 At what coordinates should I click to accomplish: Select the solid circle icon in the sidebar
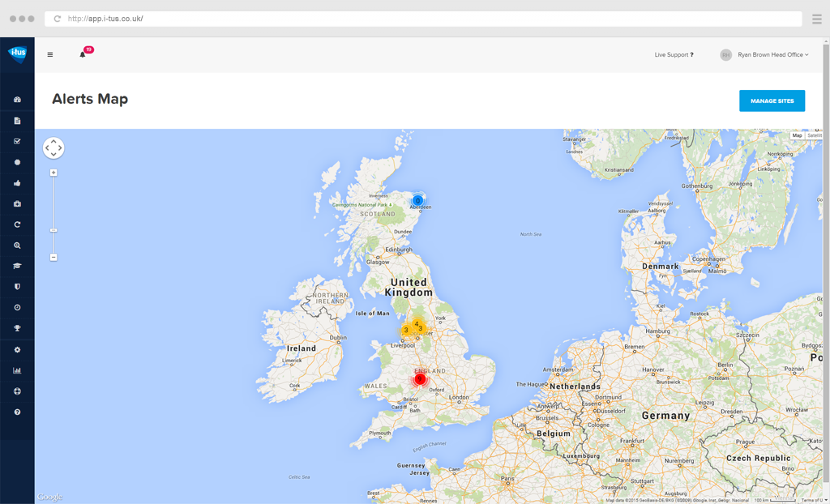(18, 162)
